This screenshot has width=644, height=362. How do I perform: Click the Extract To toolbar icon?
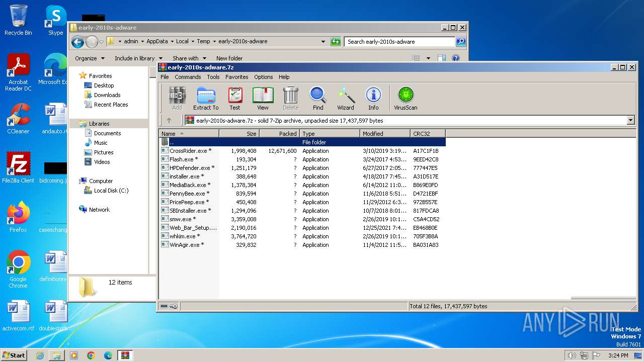(206, 98)
